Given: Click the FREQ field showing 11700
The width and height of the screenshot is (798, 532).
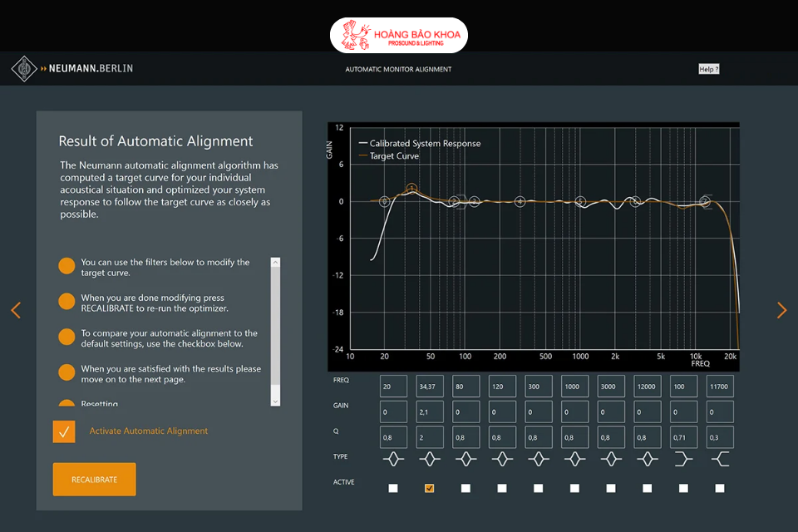Looking at the screenshot, I should click(x=720, y=387).
